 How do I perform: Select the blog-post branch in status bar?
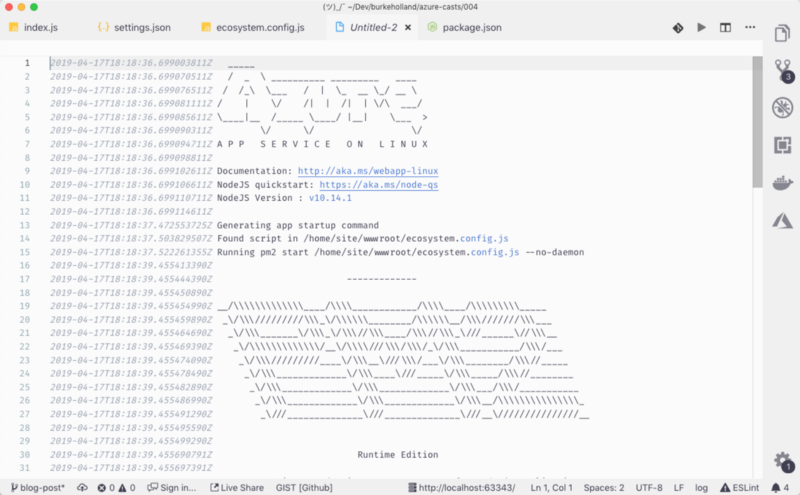click(38, 488)
